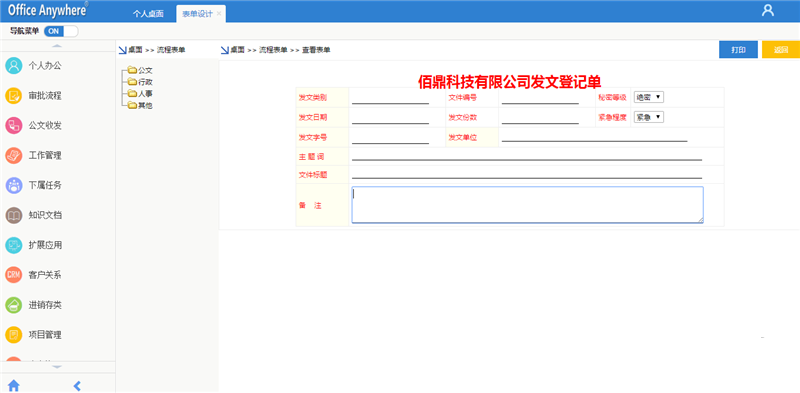
Task: Select 知识文档 menu label
Action: pyautogui.click(x=45, y=215)
